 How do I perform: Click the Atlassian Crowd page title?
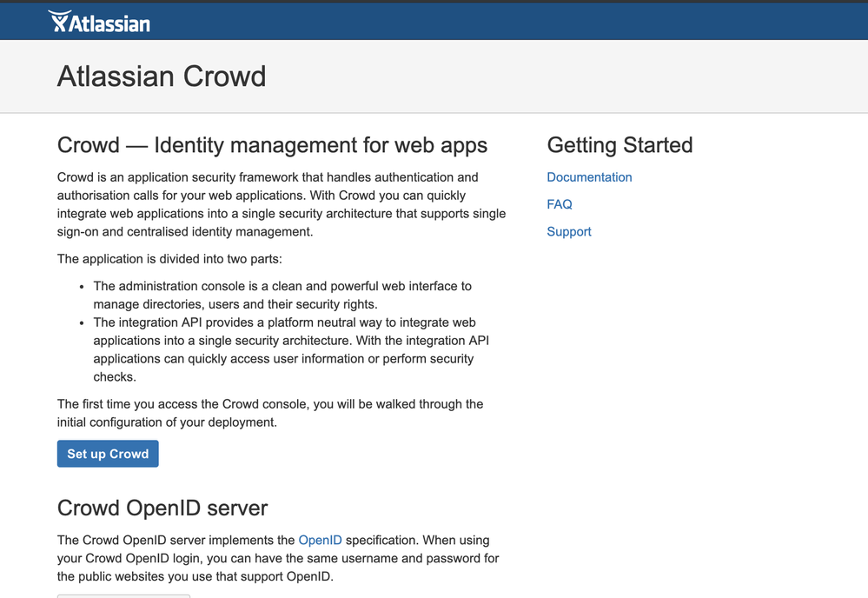pos(162,76)
